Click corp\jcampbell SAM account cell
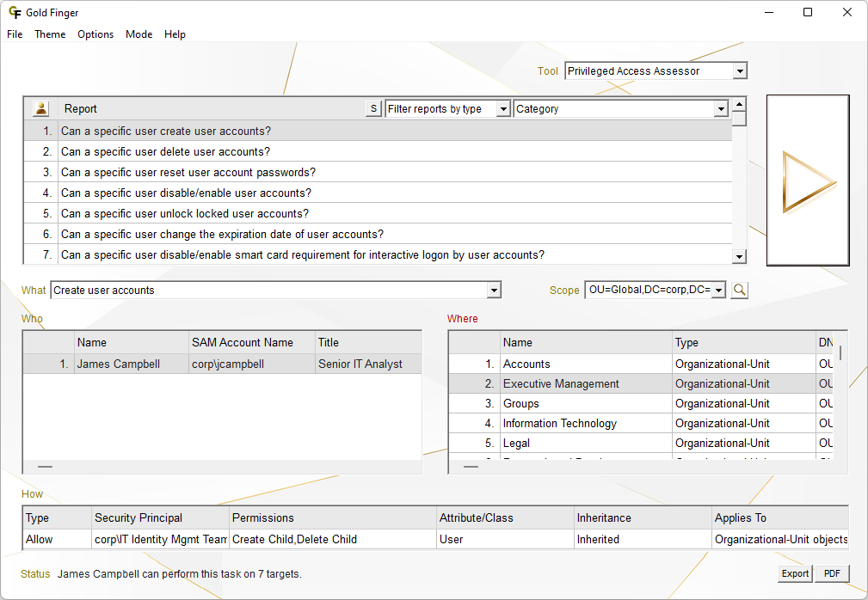868x600 pixels. tap(252, 364)
